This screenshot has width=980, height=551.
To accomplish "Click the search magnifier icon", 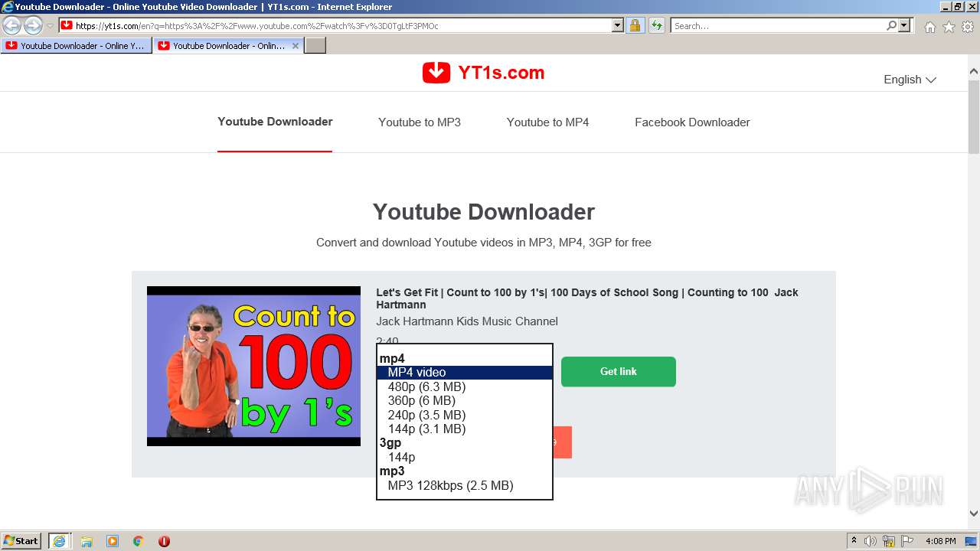I will tap(891, 25).
